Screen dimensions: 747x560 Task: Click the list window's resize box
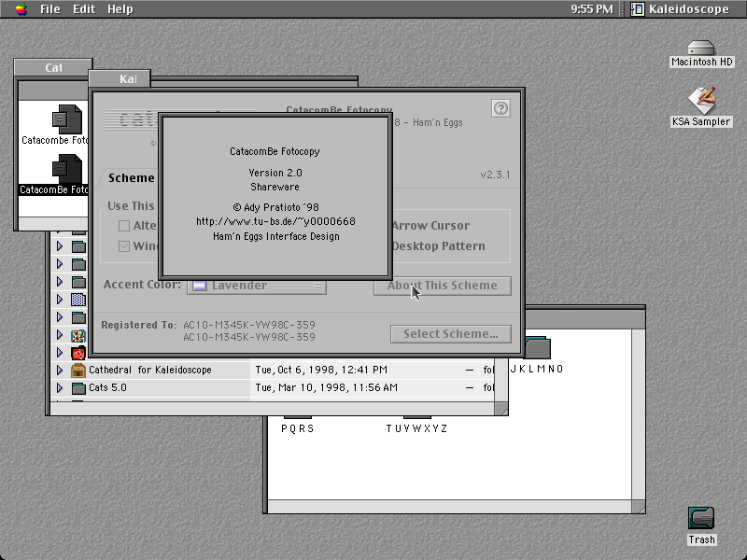coord(501,409)
